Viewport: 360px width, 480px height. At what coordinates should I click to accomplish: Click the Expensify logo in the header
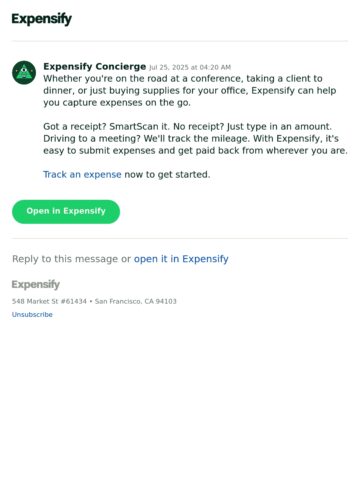[42, 19]
